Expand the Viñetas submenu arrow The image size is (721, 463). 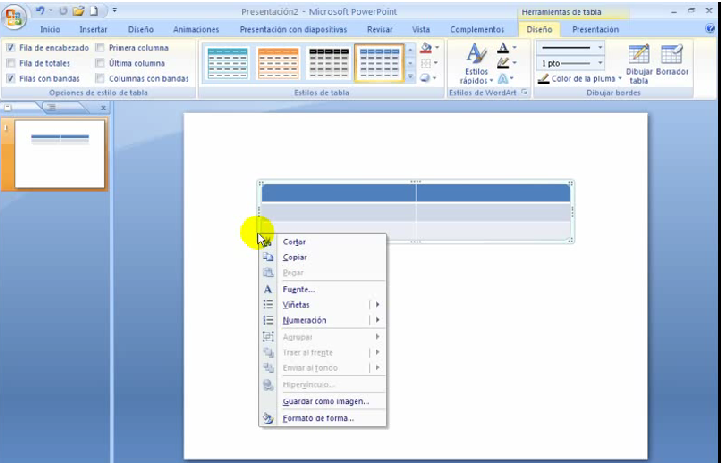coord(377,305)
